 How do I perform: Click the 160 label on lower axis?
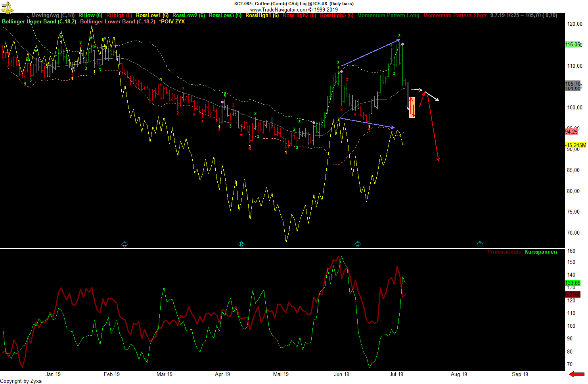[x=571, y=251]
